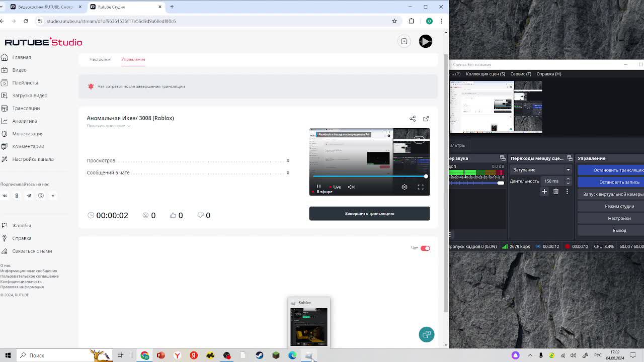This screenshot has width=644, height=362.
Task: Select the Управление tab
Action: (x=133, y=59)
